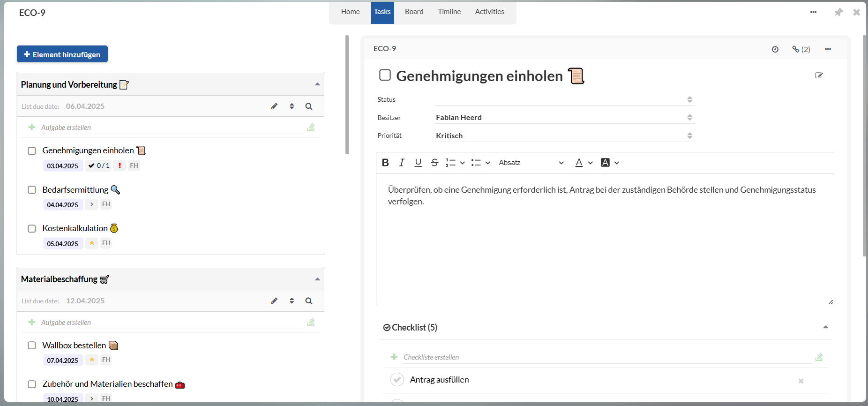
Task: Delete the Antrag ausfüllen checklist item
Action: [801, 381]
